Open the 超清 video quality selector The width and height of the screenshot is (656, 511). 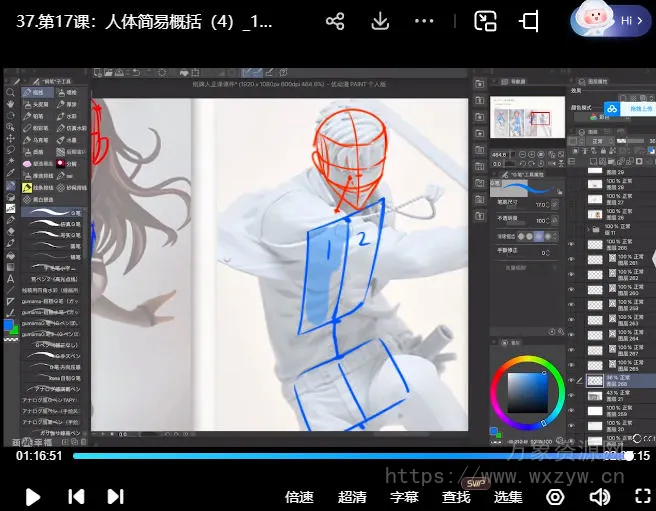point(352,497)
